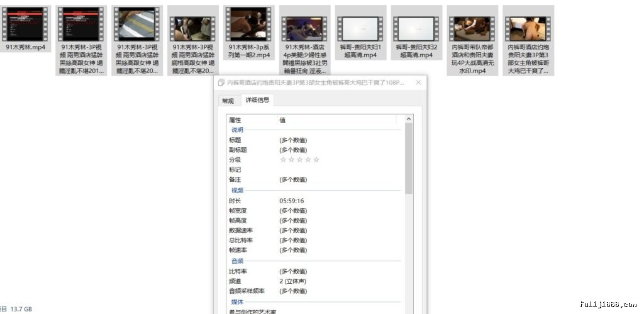Click the 音频 section header
Image resolution: width=644 pixels, height=314 pixels.
[237, 261]
